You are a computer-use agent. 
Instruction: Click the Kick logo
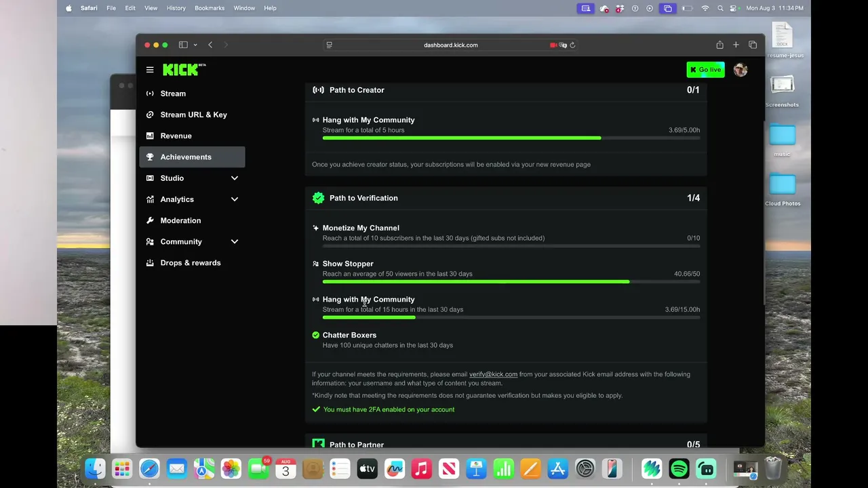click(x=184, y=70)
